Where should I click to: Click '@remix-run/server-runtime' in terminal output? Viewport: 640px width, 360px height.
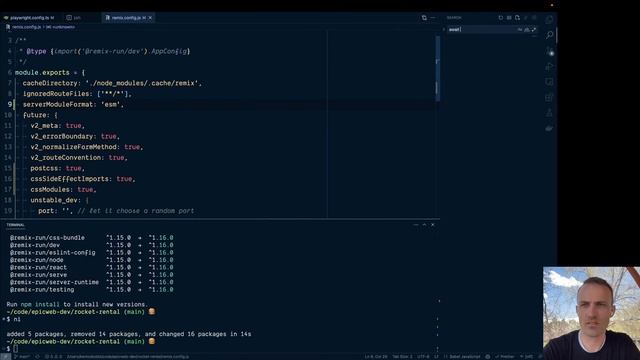coord(54,282)
